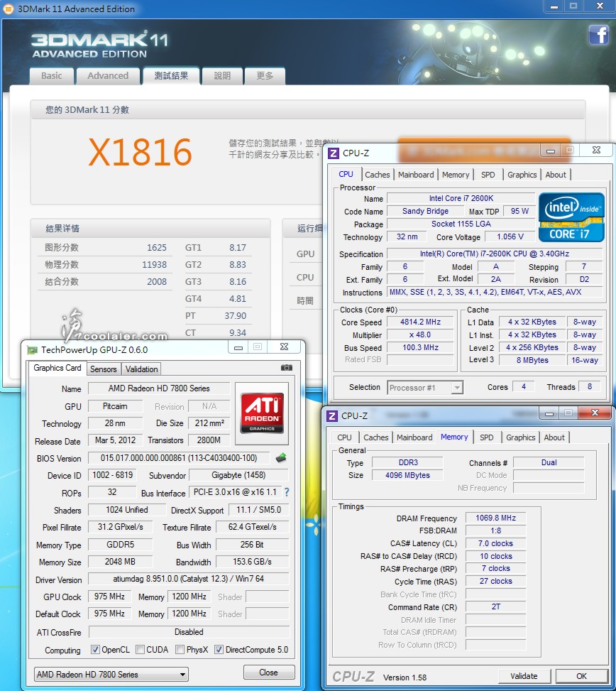This screenshot has width=616, height=691.
Task: Open the 更多 tab in 3DMark
Action: pyautogui.click(x=265, y=76)
